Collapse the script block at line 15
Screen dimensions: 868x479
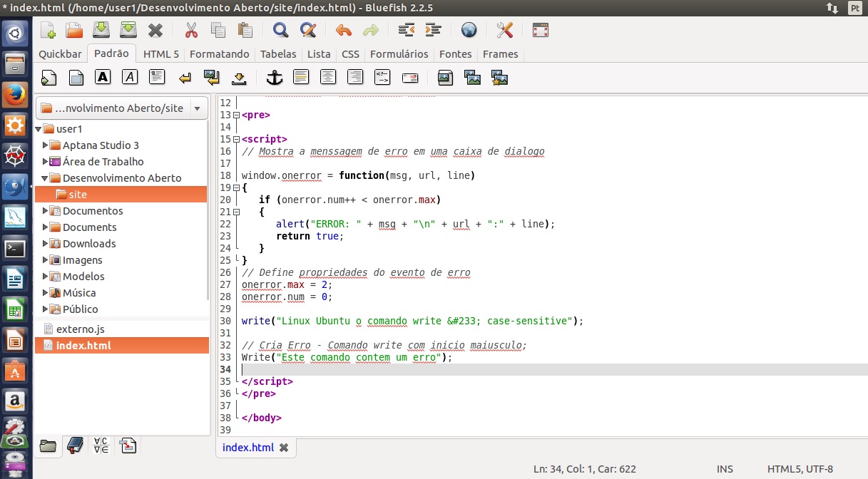(x=236, y=139)
